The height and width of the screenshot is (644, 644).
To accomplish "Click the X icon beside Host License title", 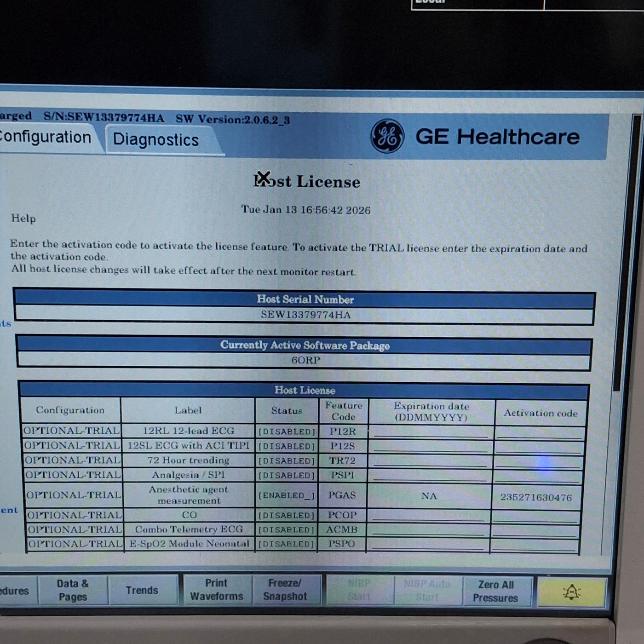I will [264, 178].
